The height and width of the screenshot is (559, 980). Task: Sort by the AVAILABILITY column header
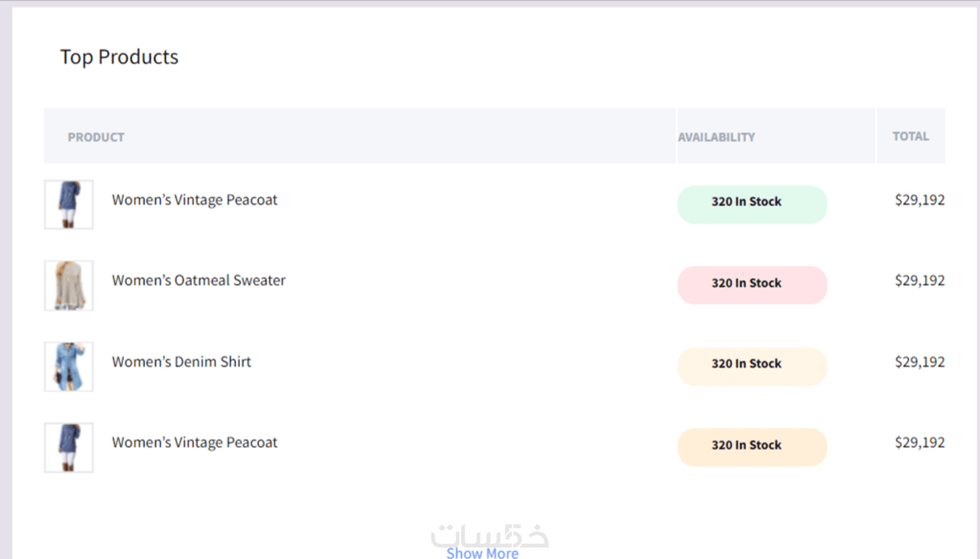[716, 137]
